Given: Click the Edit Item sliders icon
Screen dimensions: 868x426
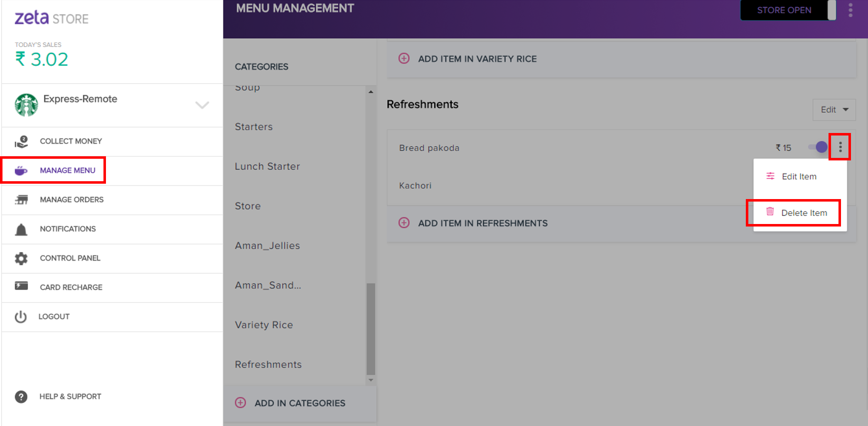Looking at the screenshot, I should (770, 176).
